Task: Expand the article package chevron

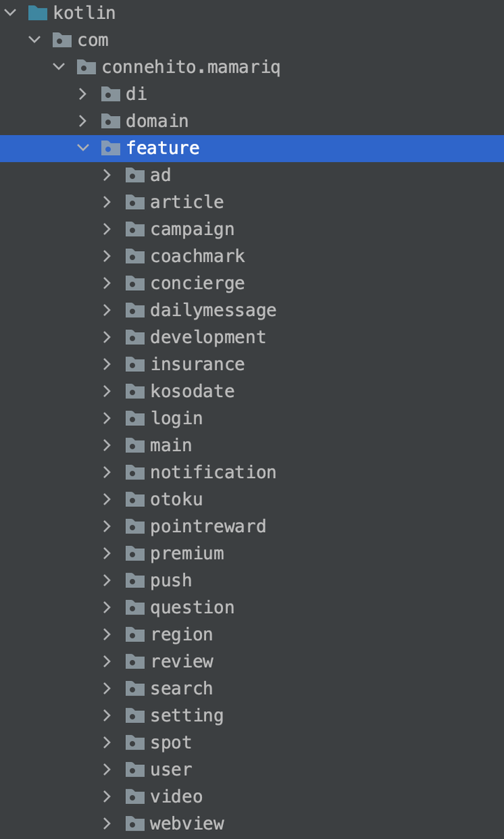Action: pos(107,202)
